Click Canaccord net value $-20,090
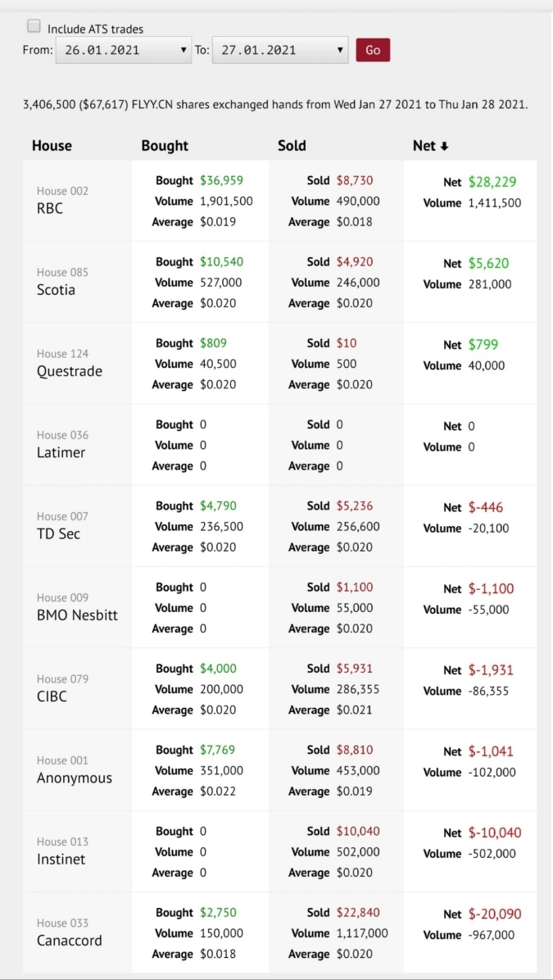 point(495,914)
